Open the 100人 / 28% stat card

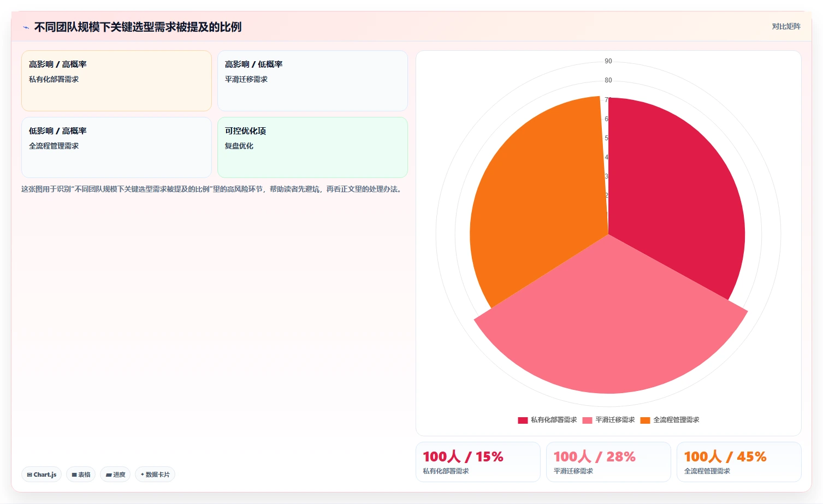pyautogui.click(x=608, y=462)
